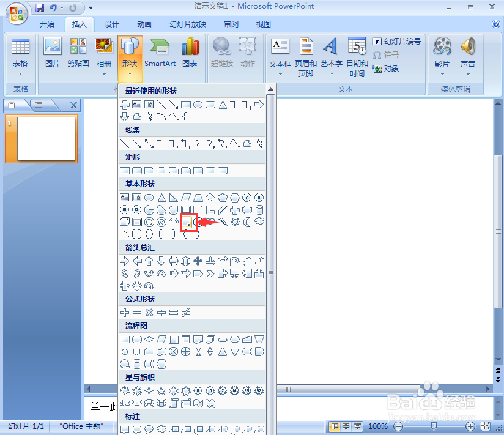Select the diamond shape in 基本形状
The width and height of the screenshot is (504, 435).
point(210,198)
